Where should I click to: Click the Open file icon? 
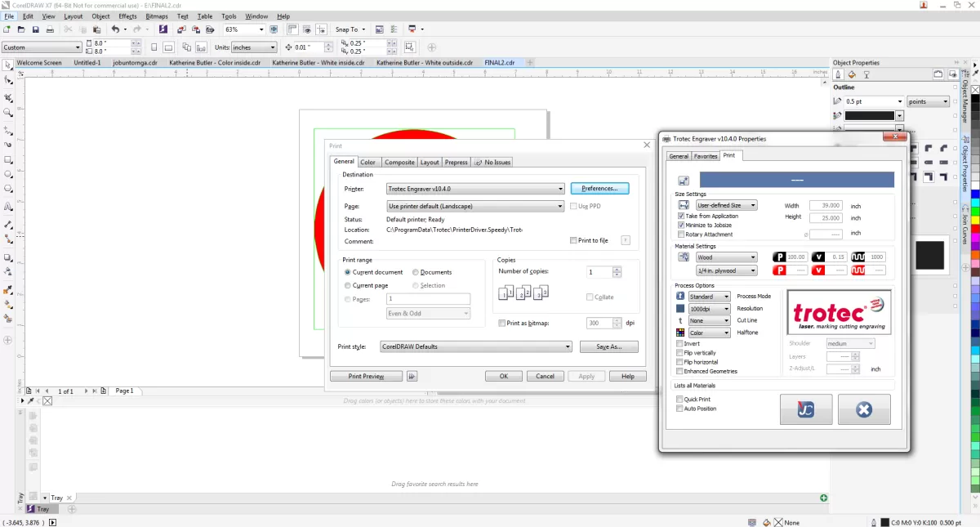point(20,29)
